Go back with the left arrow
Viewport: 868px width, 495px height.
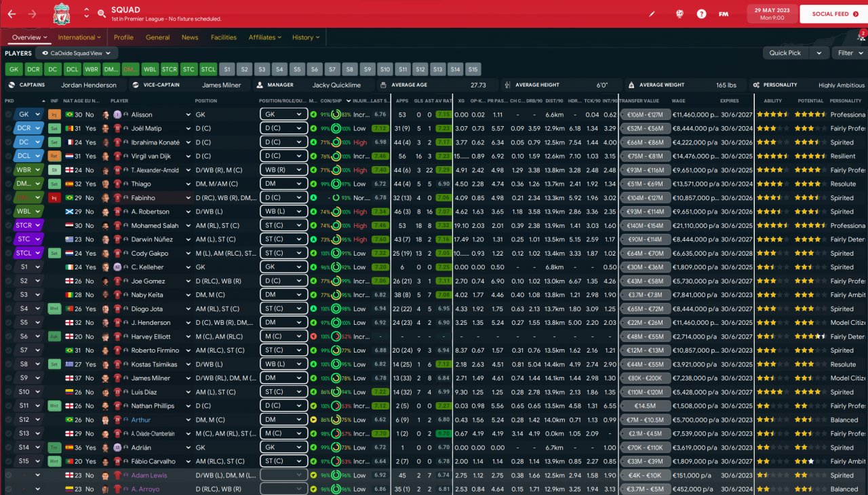click(12, 14)
